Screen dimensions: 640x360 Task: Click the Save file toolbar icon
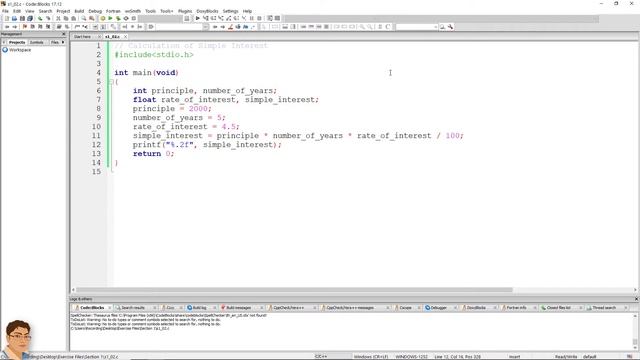pos(22,18)
